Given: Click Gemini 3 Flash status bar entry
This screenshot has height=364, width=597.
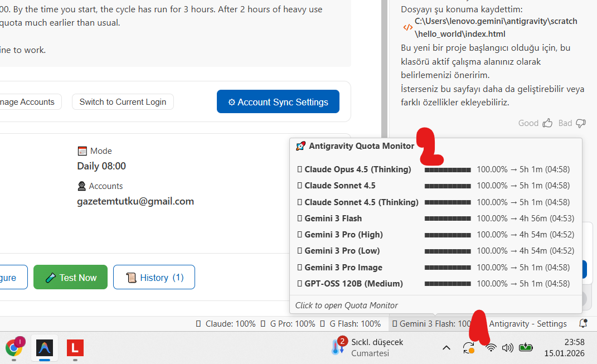Looking at the screenshot, I should (x=432, y=324).
